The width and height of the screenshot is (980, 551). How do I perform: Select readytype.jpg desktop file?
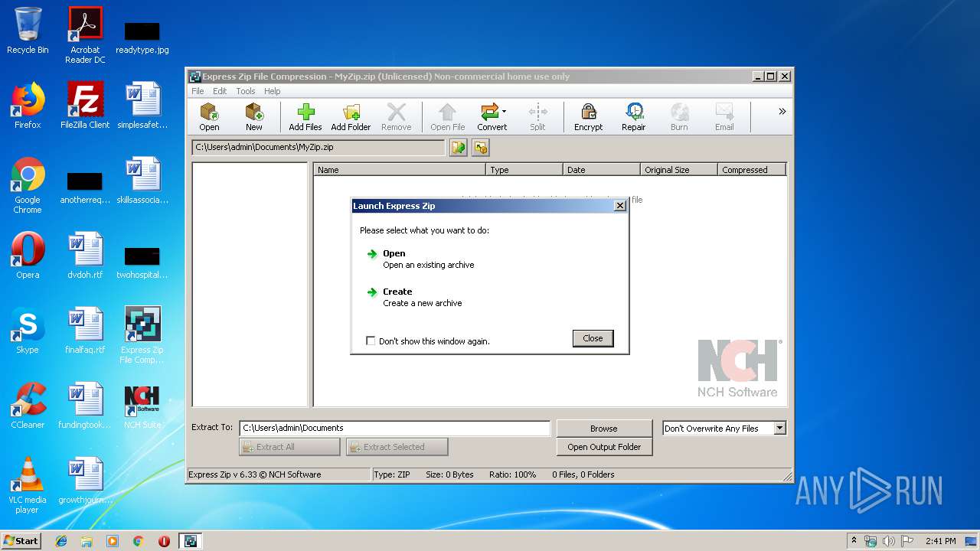[142, 37]
